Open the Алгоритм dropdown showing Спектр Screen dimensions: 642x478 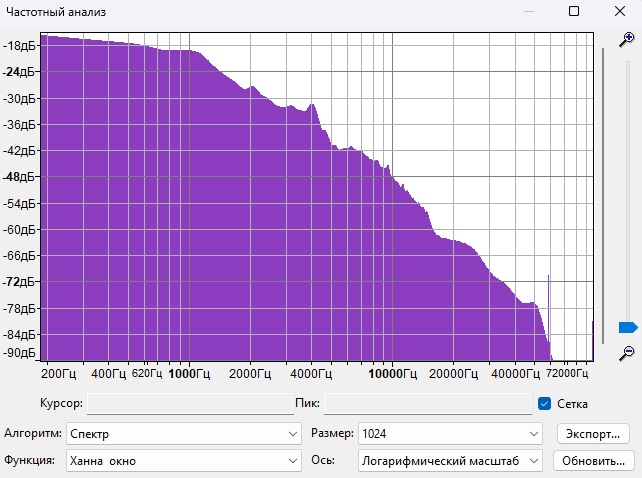pyautogui.click(x=184, y=433)
